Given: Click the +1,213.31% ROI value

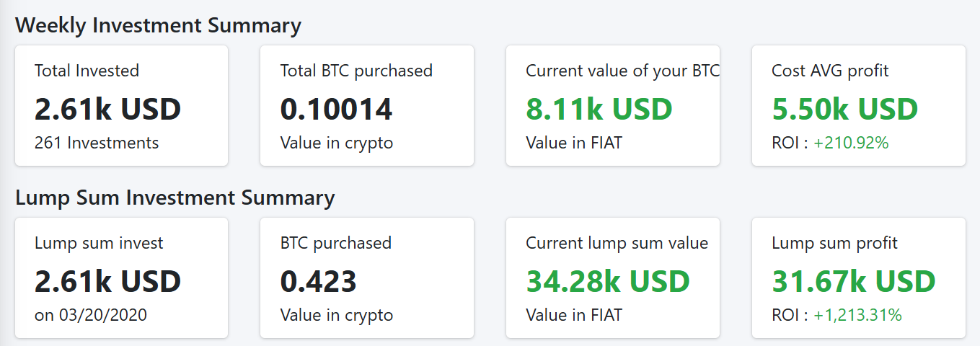Looking at the screenshot, I should coord(857,315).
